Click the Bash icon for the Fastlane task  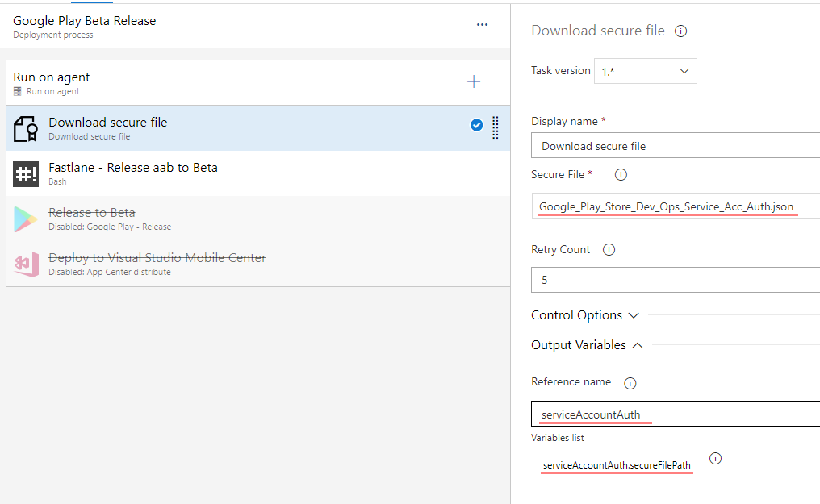coord(26,174)
